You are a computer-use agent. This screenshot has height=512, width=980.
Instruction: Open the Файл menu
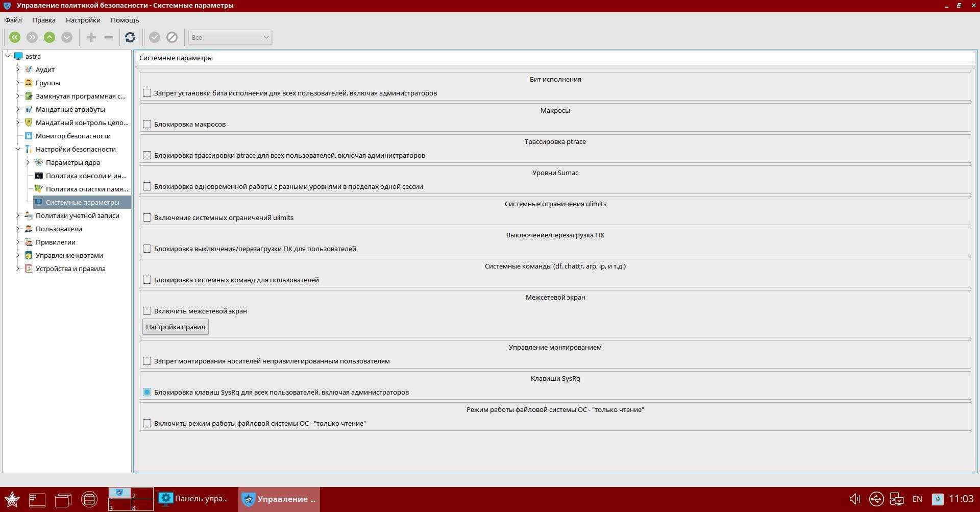coord(13,20)
